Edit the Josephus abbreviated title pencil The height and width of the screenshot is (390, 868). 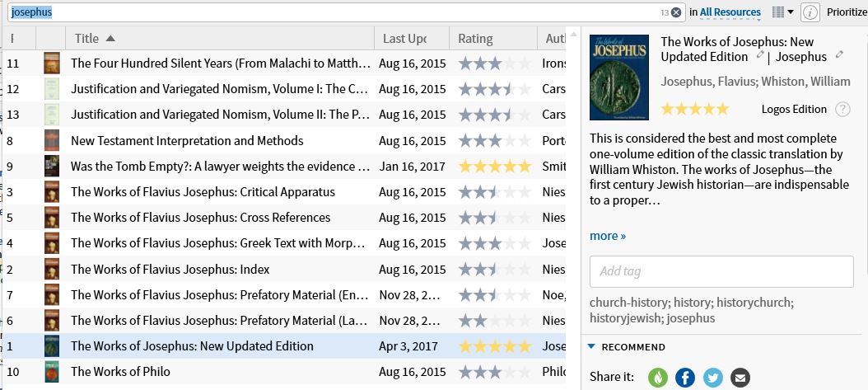pos(840,55)
